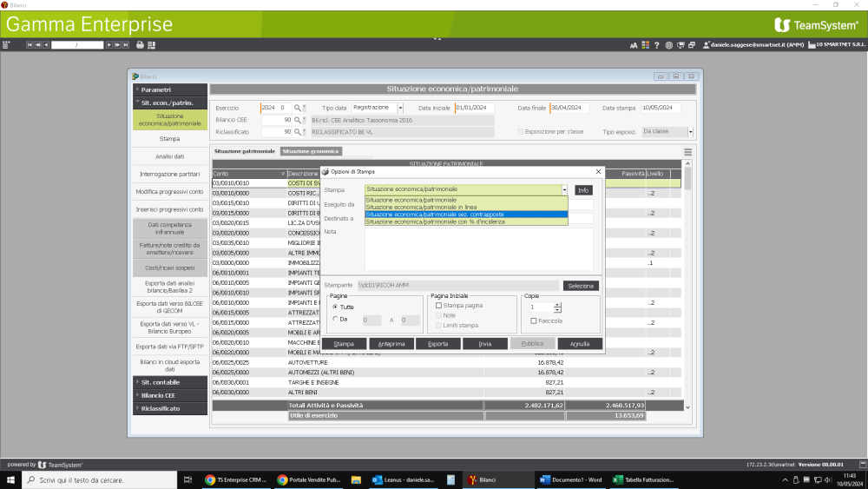Focus the Windows taskbar search box
Image resolution: width=868 pixels, height=489 pixels.
click(100, 480)
